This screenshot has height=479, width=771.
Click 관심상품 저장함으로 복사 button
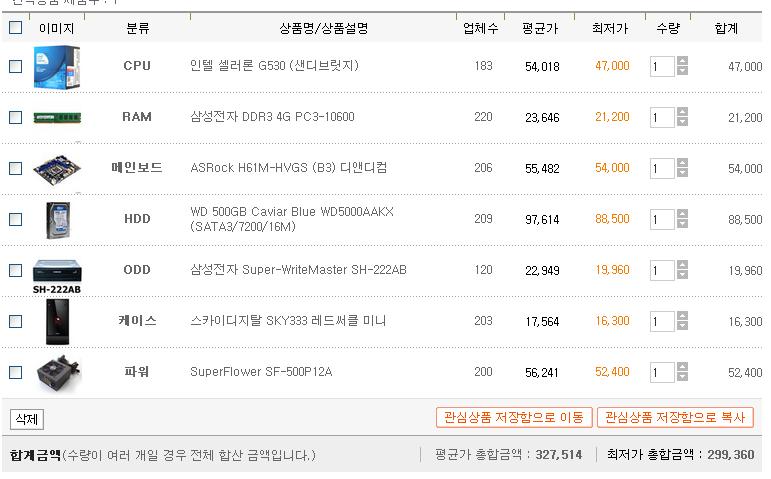(x=675, y=418)
